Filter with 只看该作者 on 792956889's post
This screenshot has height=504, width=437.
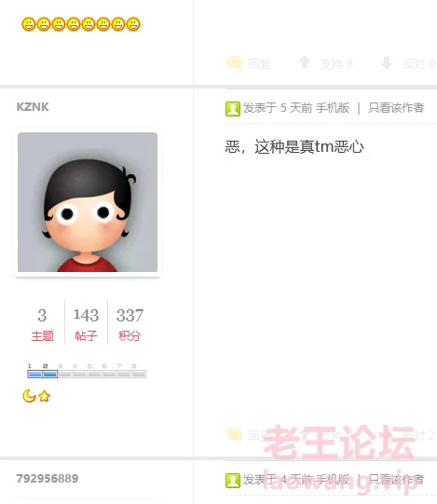[396, 480]
